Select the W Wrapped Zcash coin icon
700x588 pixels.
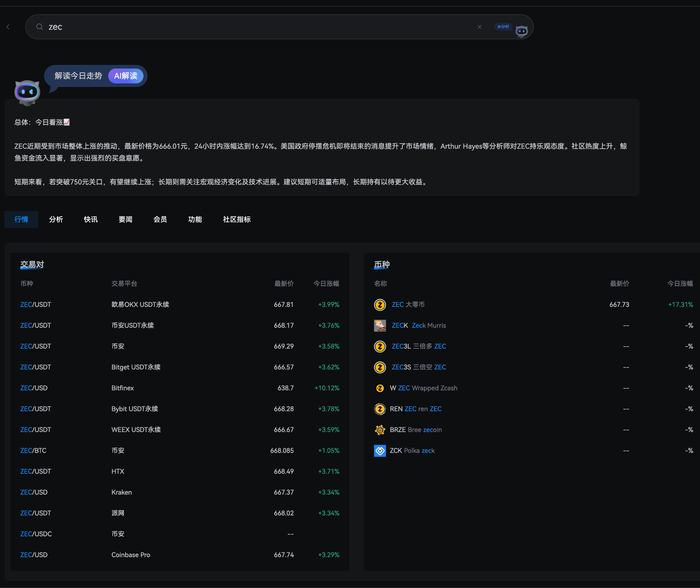tap(380, 388)
